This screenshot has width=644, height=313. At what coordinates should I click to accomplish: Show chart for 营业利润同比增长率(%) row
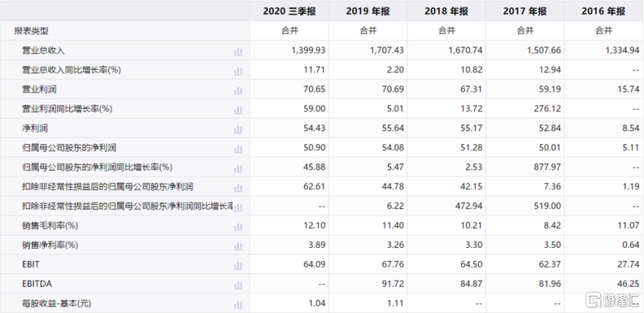[238, 109]
